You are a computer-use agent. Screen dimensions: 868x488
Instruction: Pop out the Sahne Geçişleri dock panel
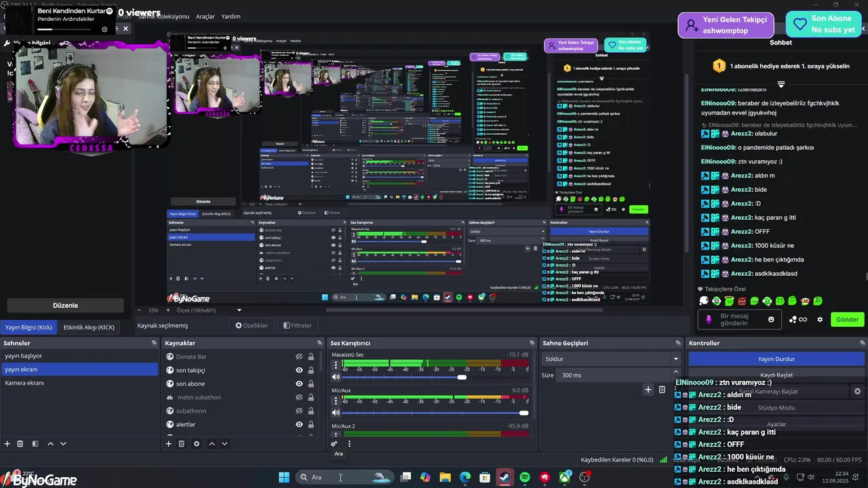677,343
